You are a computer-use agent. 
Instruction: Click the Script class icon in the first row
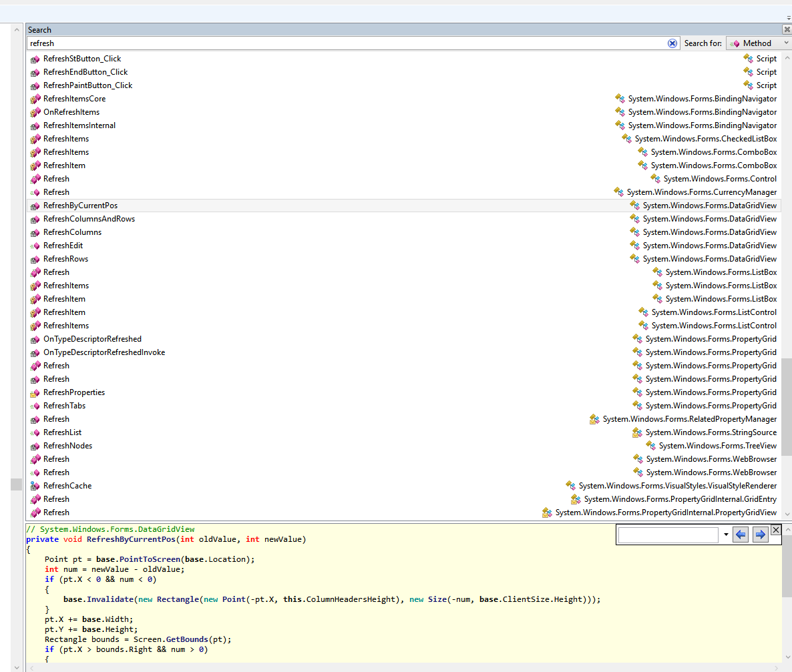point(748,59)
